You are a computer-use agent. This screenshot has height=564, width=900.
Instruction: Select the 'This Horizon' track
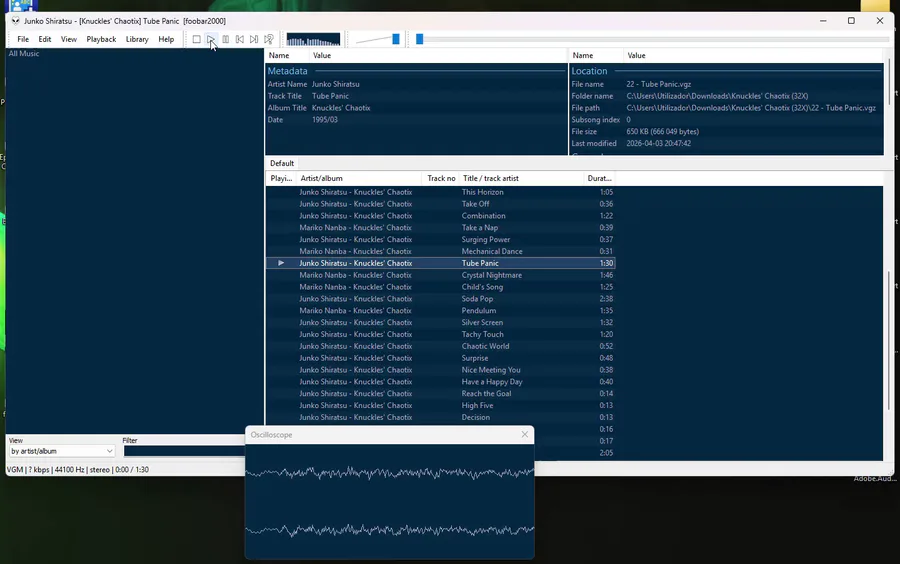[441, 192]
